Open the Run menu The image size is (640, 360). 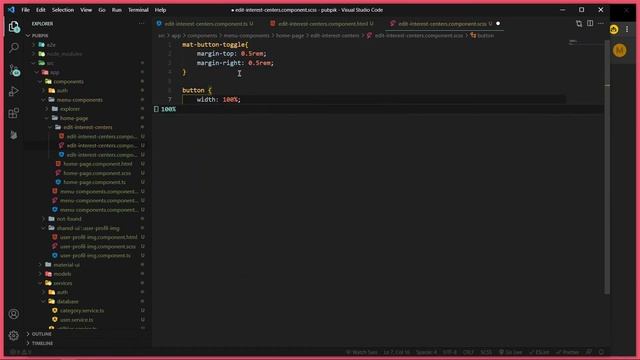(117, 10)
